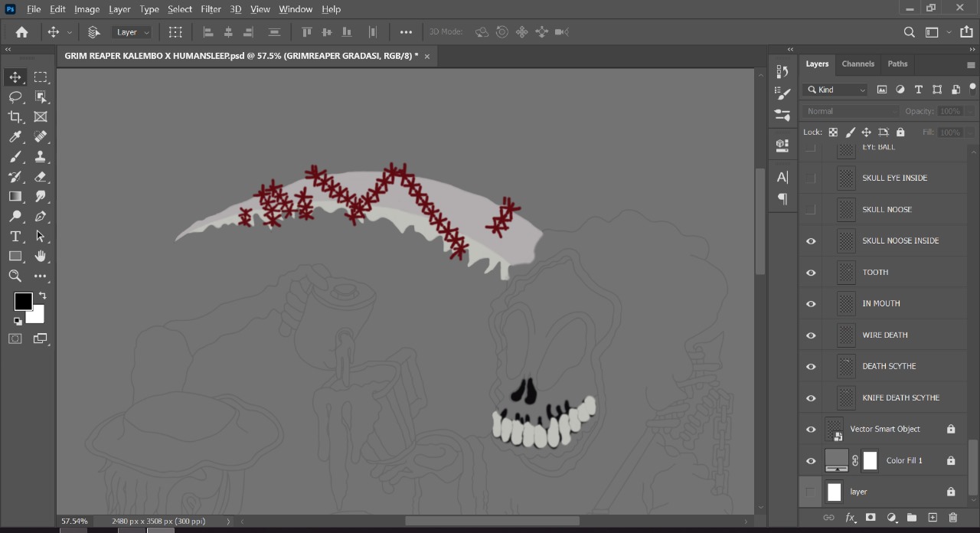Open the search icon in options bar
This screenshot has width=980, height=533.
click(x=910, y=32)
